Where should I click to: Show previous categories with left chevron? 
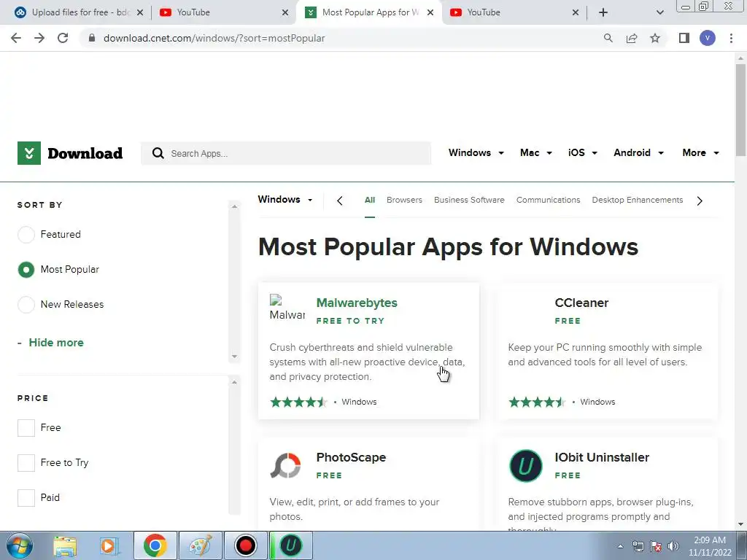[340, 201]
